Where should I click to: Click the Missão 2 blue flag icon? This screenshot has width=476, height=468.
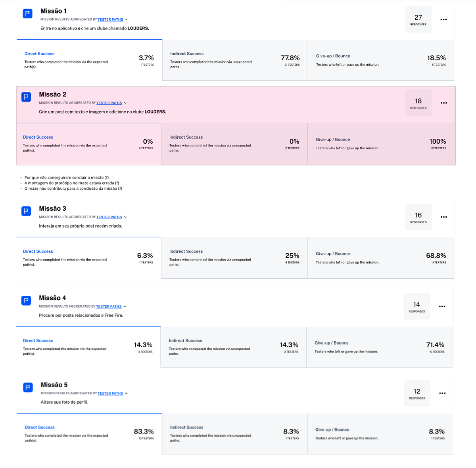click(26, 97)
